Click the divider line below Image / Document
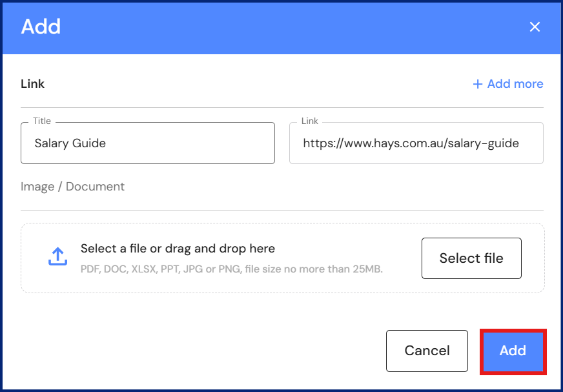 coord(282,210)
